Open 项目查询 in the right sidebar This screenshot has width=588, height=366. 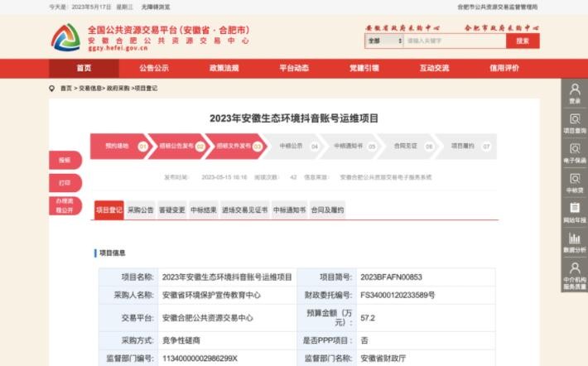(575, 123)
